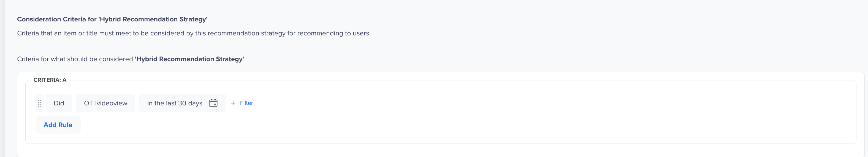Open the calendar icon for date range
This screenshot has width=868, height=157.
tap(213, 103)
